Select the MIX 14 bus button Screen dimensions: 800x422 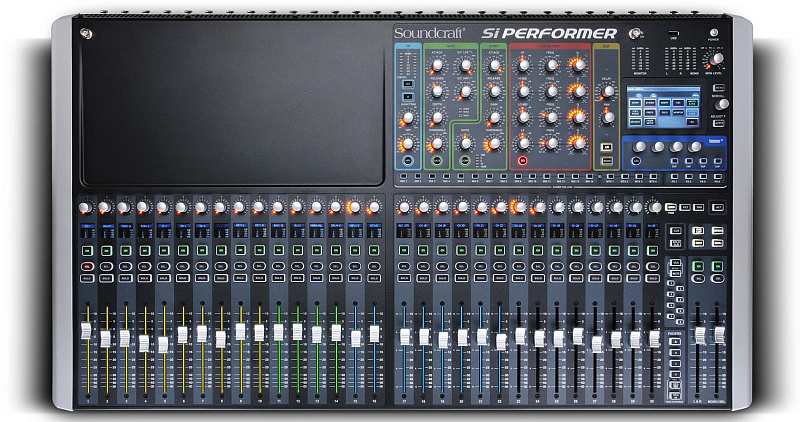(589, 177)
